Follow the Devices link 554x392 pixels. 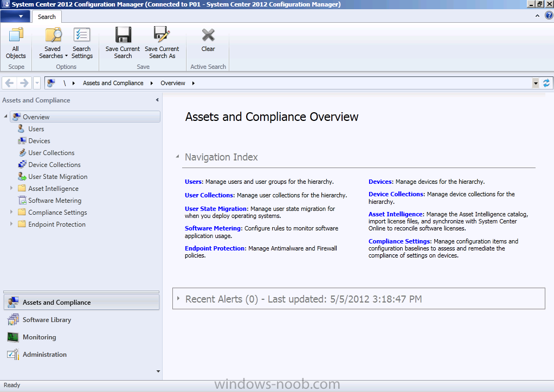[x=380, y=182]
